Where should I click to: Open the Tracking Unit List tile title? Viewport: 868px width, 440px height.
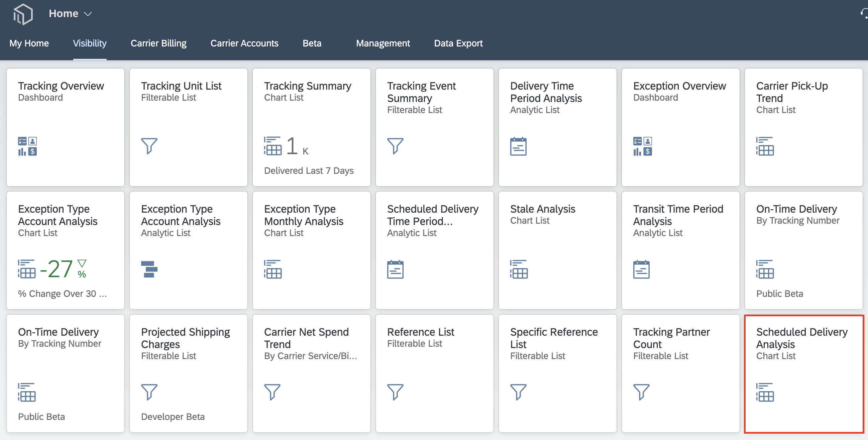181,86
